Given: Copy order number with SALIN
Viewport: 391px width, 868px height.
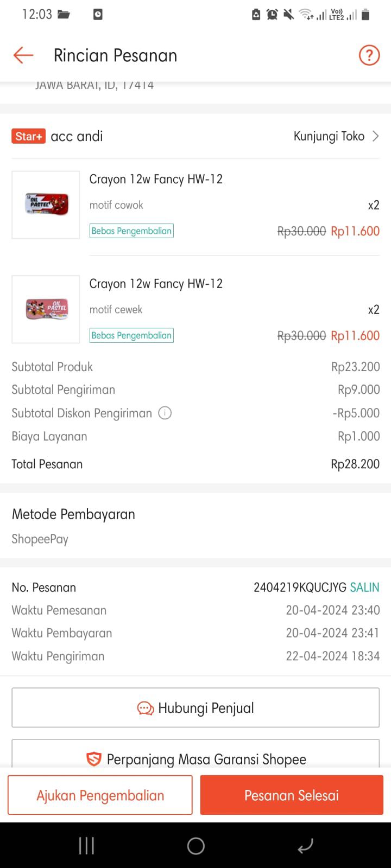Looking at the screenshot, I should tap(364, 587).
